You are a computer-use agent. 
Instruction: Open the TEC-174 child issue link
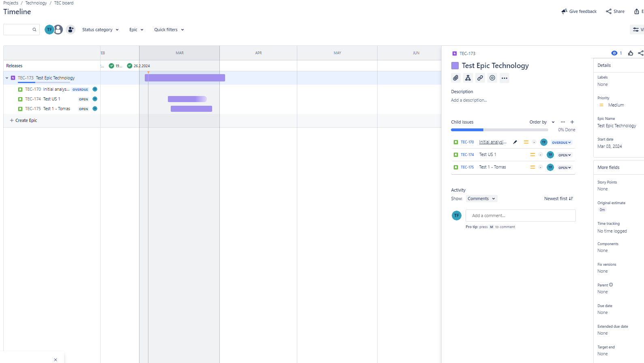point(467,155)
